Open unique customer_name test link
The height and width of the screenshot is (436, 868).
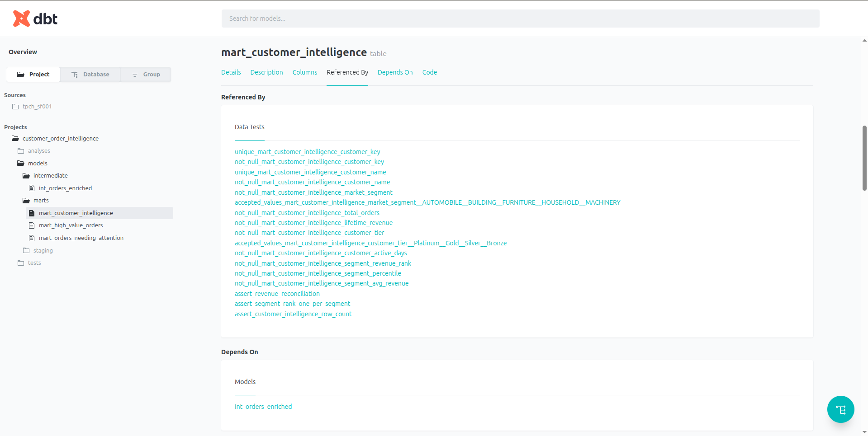pos(310,172)
